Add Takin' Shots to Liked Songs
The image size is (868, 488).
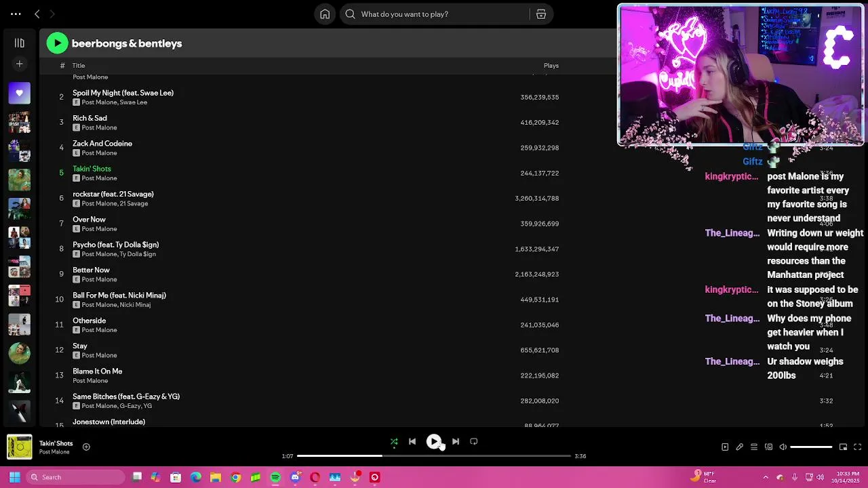(86, 447)
